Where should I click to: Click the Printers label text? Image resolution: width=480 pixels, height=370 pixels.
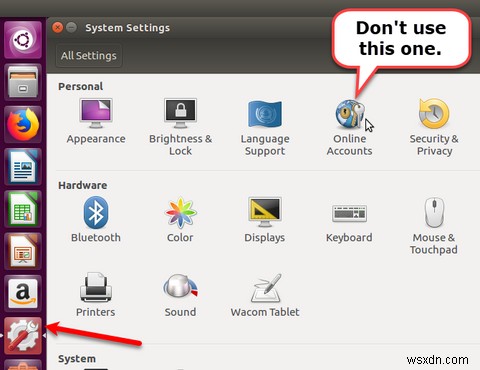pos(96,312)
